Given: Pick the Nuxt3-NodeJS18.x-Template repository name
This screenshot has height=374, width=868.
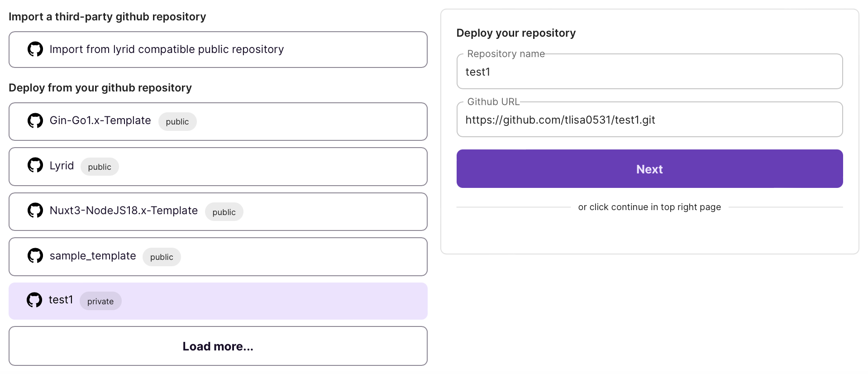Looking at the screenshot, I should [124, 211].
